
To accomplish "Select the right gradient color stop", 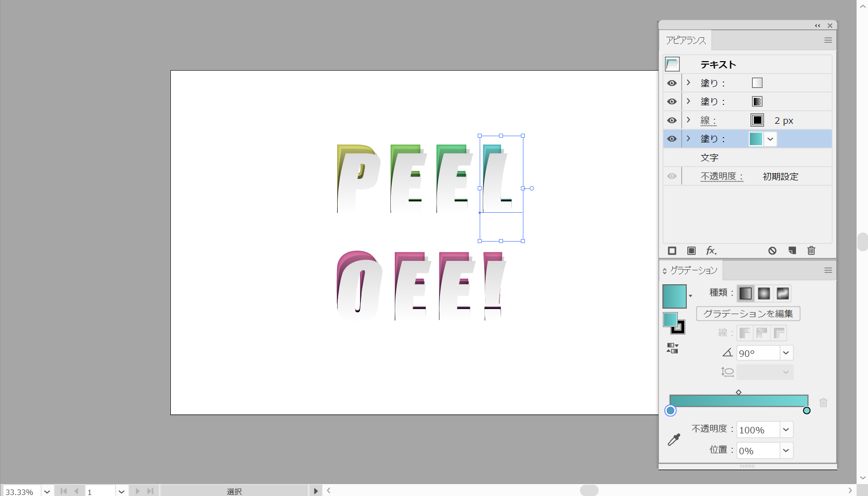I will point(806,411).
